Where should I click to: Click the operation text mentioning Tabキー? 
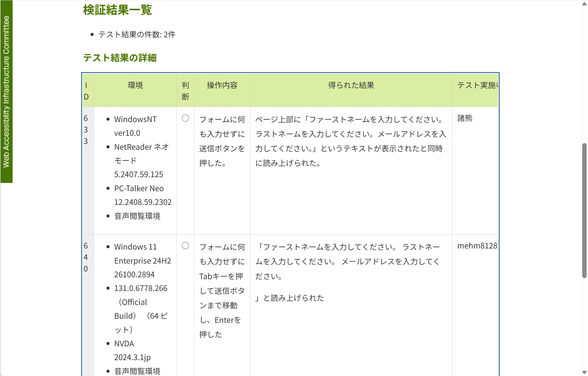(222, 291)
